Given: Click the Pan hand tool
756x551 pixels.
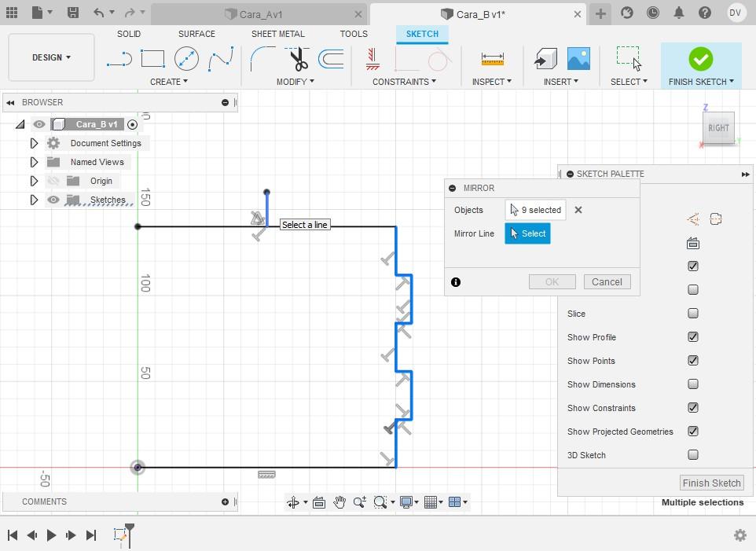Looking at the screenshot, I should point(339,502).
